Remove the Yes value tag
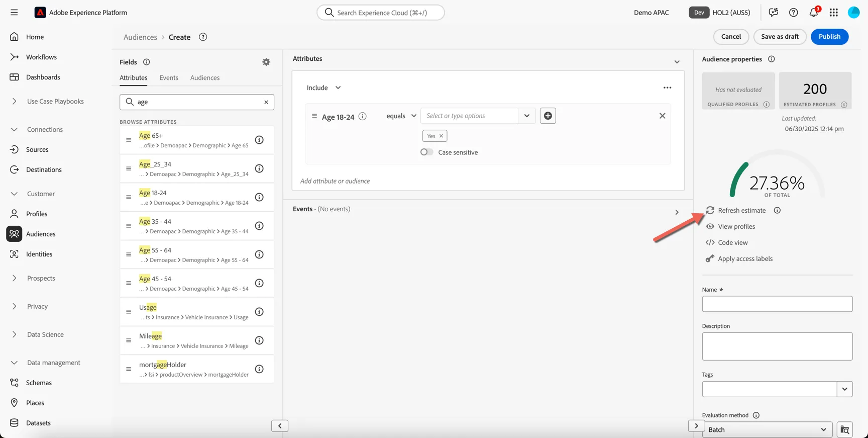868x438 pixels. click(442, 136)
